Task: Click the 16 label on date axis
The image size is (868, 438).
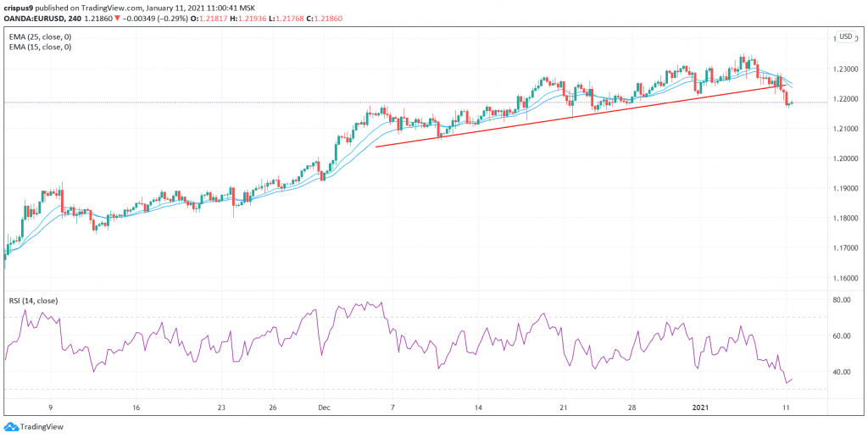Action: (x=136, y=408)
